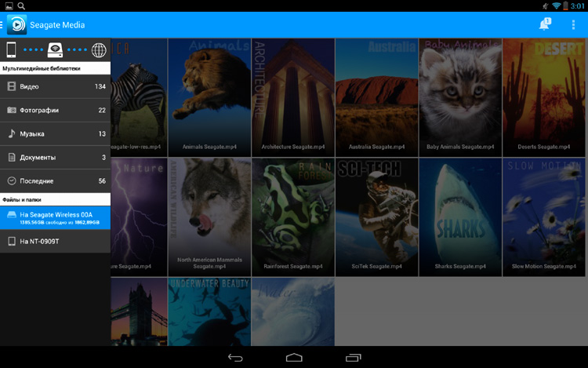Image resolution: width=588 pixels, height=368 pixels.
Task: Open the recent apps switcher
Action: tap(353, 357)
